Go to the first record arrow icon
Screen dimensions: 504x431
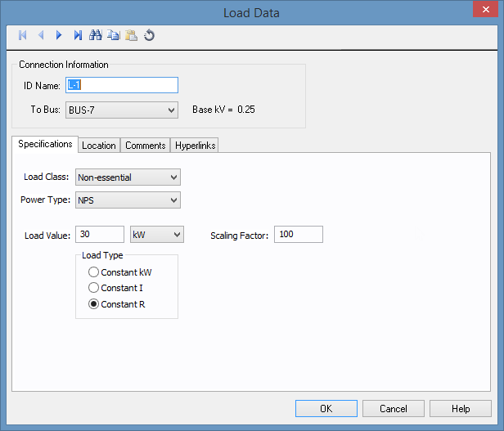tap(23, 35)
